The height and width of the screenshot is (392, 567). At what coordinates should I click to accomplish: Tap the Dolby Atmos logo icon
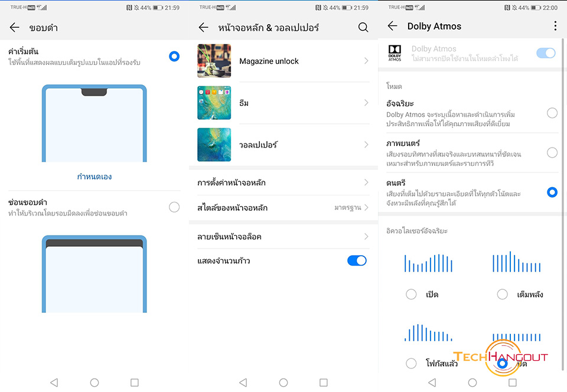click(x=395, y=53)
